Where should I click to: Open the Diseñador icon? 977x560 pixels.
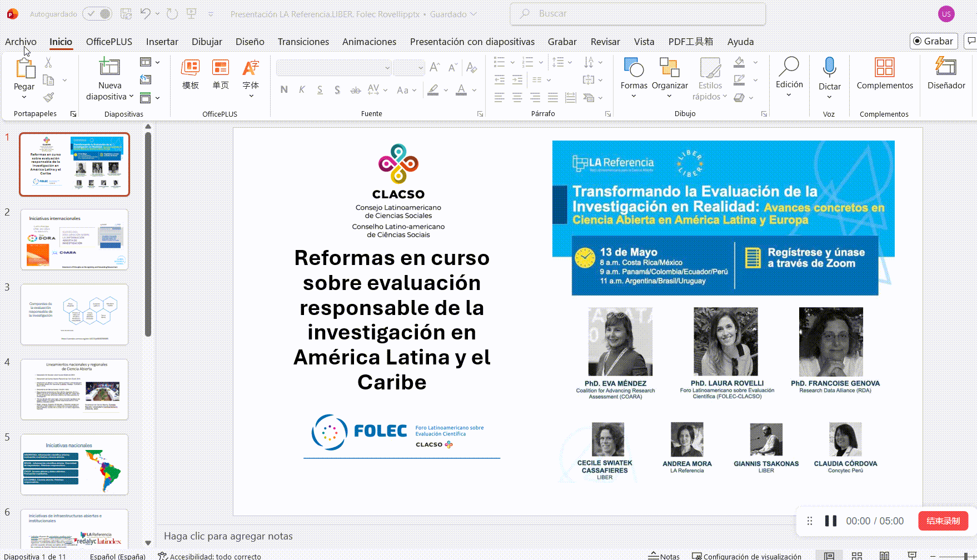point(946,67)
